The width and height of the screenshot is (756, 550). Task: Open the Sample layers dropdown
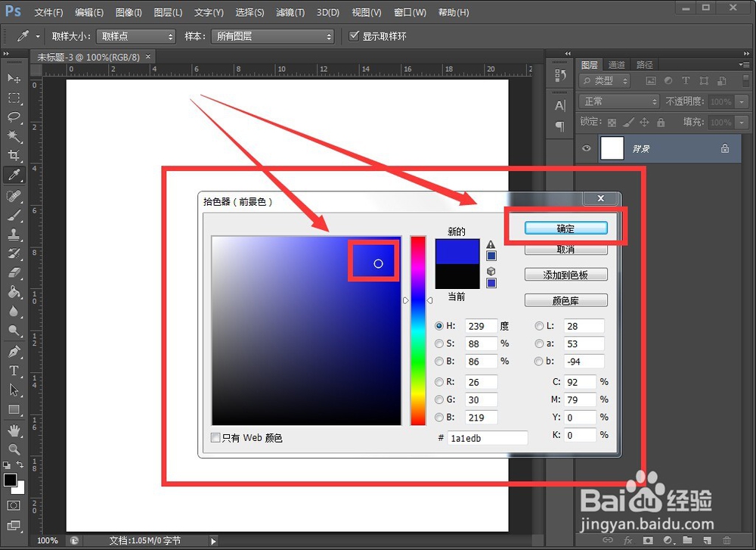pos(272,36)
